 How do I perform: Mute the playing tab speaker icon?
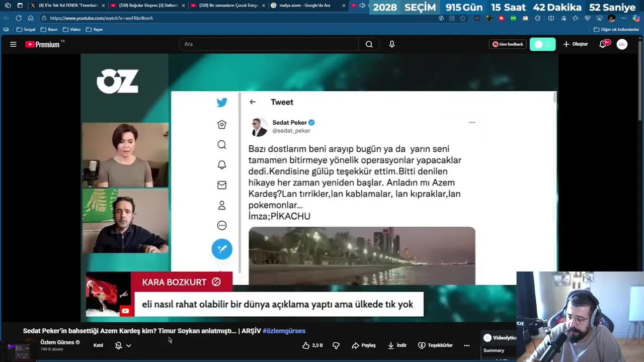pos(362,6)
